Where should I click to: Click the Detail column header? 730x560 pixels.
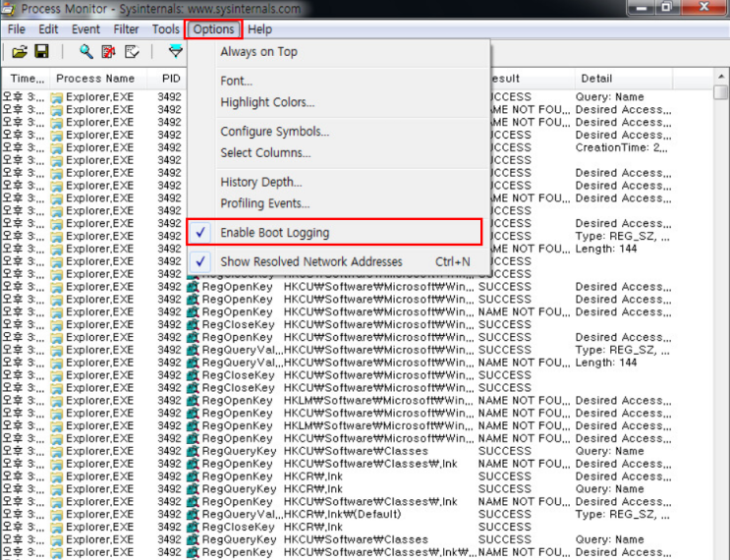tap(624, 79)
